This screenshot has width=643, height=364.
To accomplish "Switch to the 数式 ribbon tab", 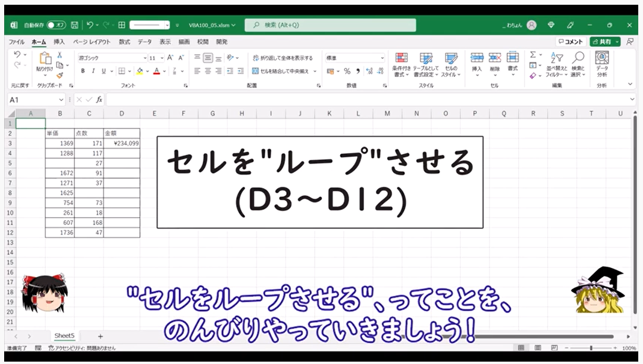I will pos(124,42).
